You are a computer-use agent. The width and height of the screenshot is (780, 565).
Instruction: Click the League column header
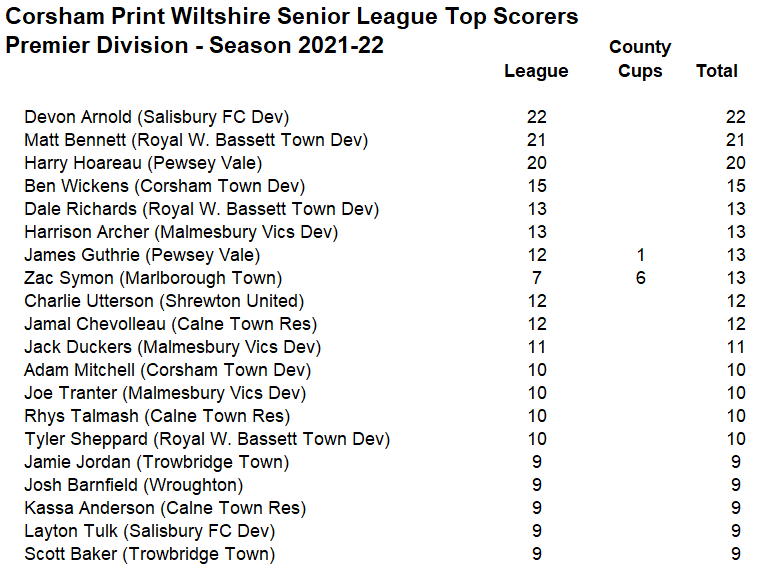click(x=536, y=71)
